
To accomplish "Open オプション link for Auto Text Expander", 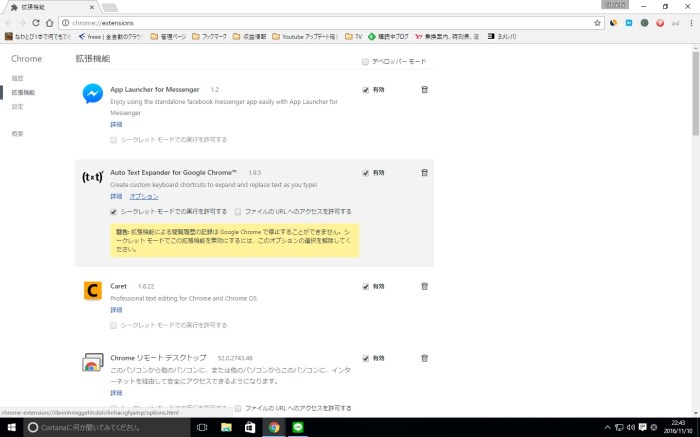I will coord(144,196).
